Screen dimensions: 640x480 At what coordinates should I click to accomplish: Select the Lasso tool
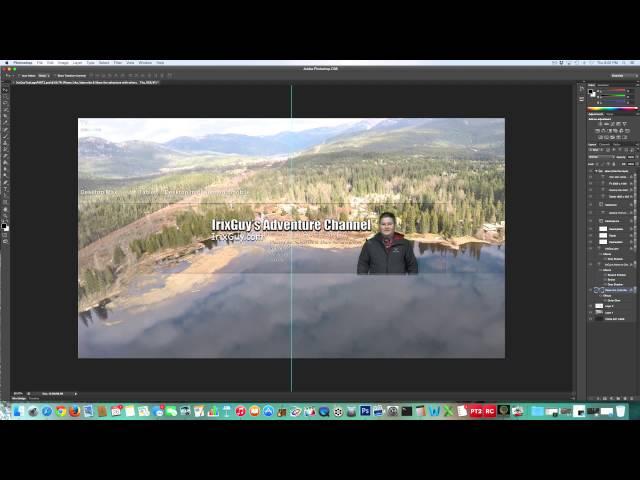pos(5,103)
